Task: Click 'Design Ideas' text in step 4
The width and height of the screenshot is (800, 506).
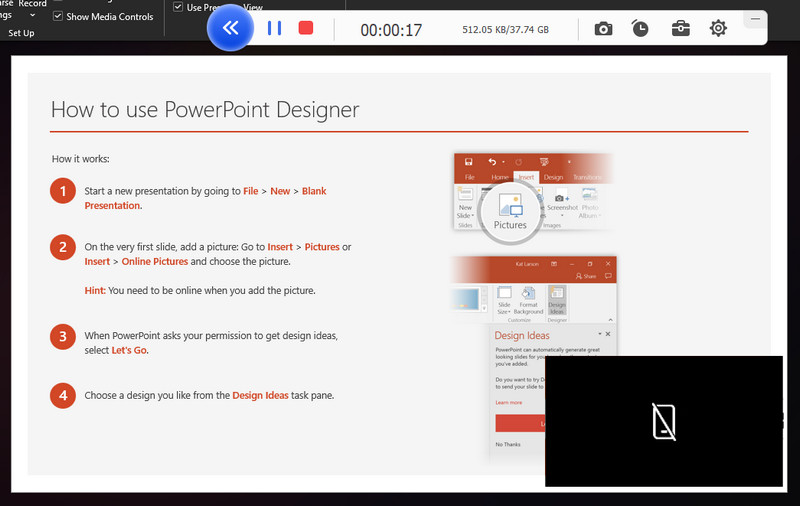Action: (x=260, y=395)
